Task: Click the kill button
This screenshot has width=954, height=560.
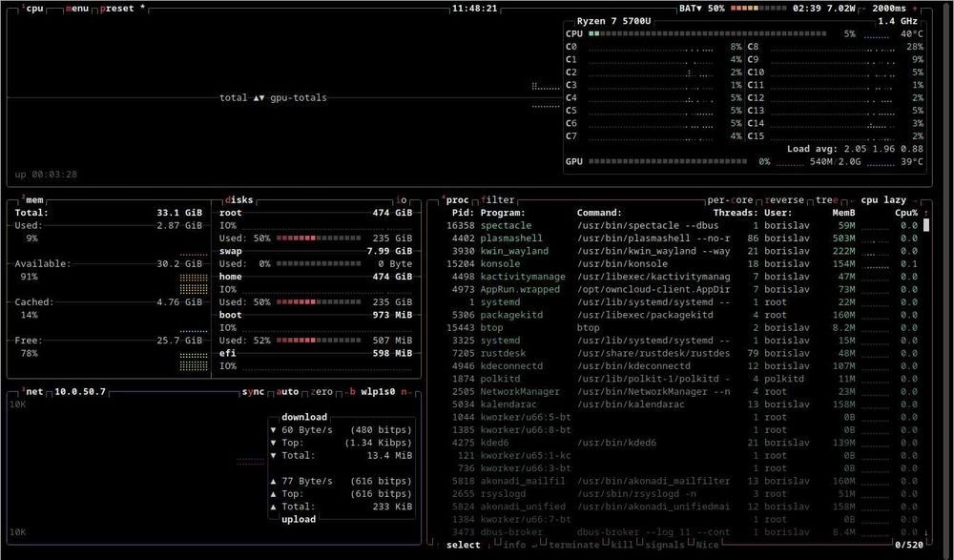Action: [622, 545]
